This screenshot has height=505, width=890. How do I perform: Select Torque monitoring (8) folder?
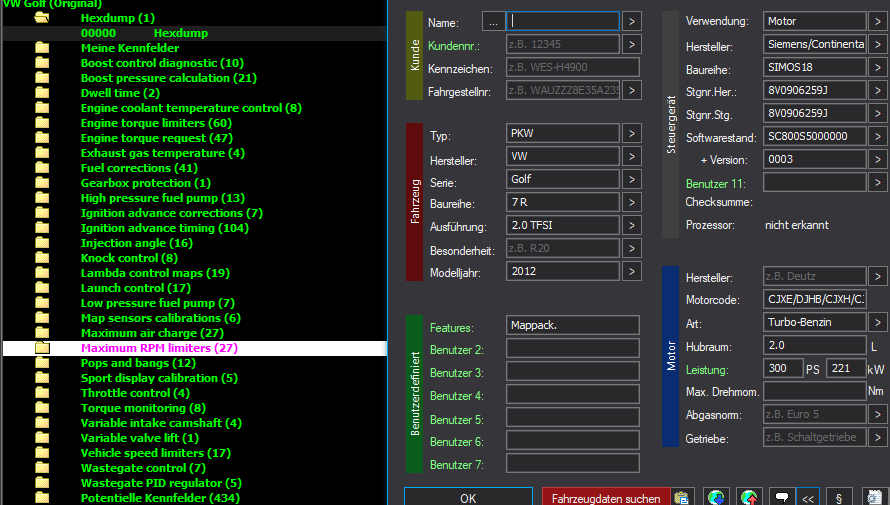[143, 408]
